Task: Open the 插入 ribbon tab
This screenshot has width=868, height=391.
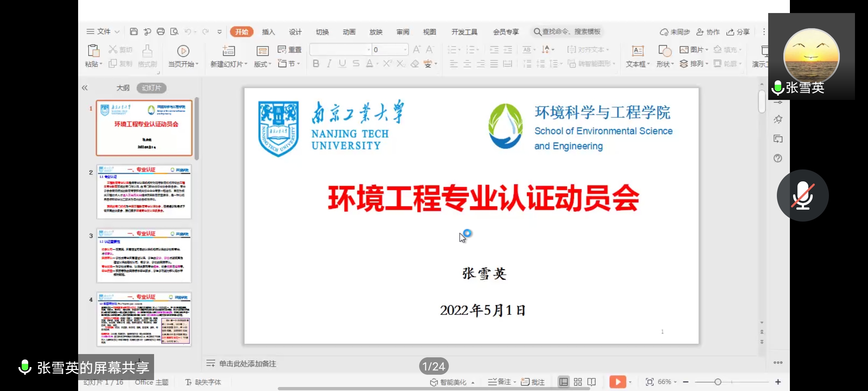Action: click(268, 32)
